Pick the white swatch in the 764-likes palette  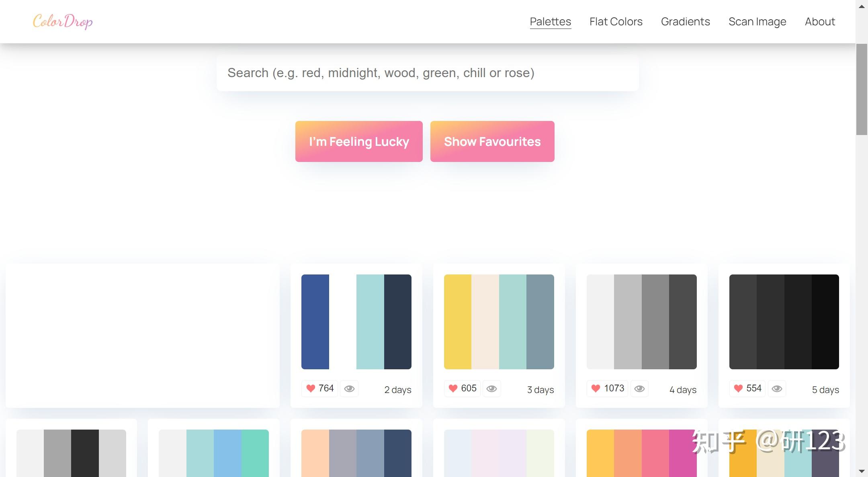[x=343, y=322]
